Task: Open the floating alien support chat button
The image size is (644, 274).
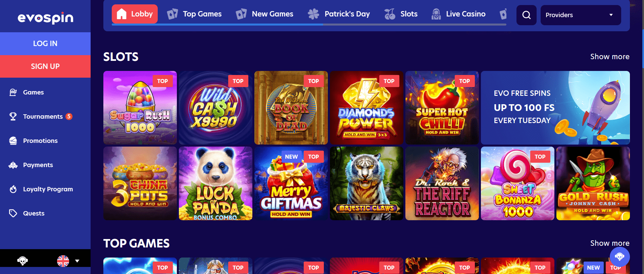Action: pyautogui.click(x=619, y=257)
